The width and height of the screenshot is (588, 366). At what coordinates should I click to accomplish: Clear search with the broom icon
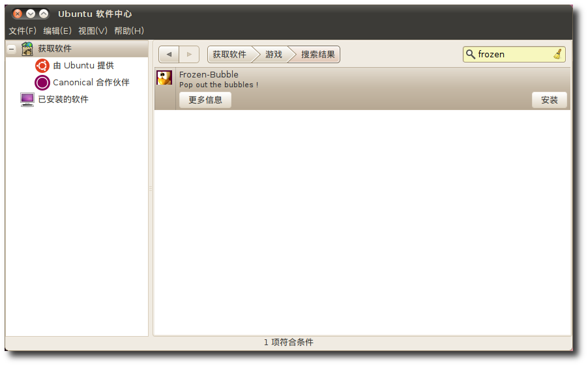[x=557, y=54]
